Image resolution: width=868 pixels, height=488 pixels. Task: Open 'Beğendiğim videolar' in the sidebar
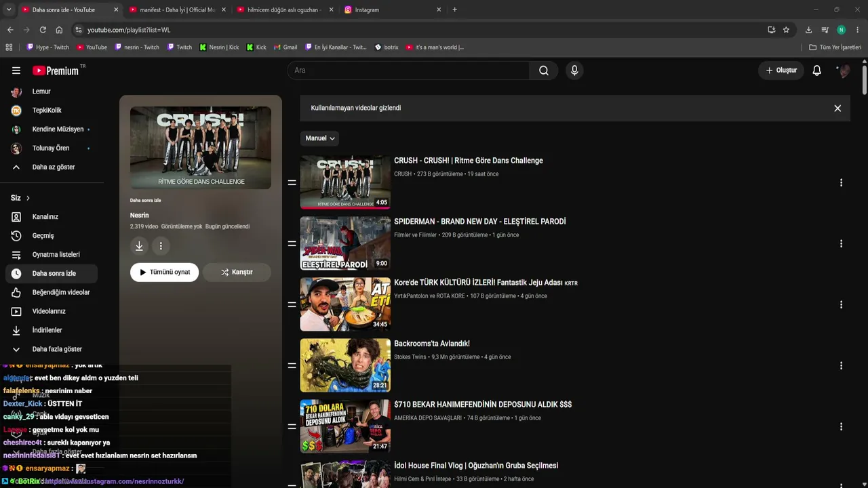click(52, 293)
